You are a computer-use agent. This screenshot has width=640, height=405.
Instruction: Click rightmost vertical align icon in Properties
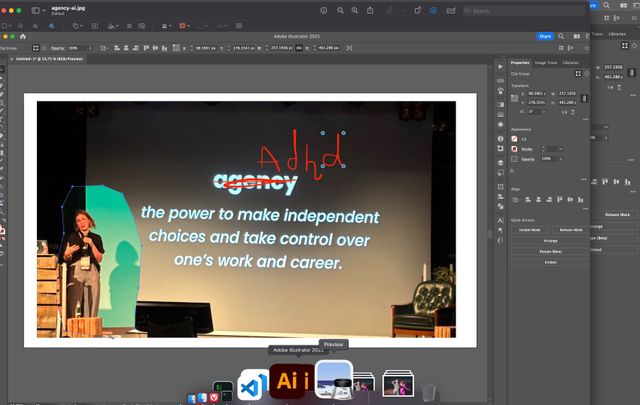(580, 200)
